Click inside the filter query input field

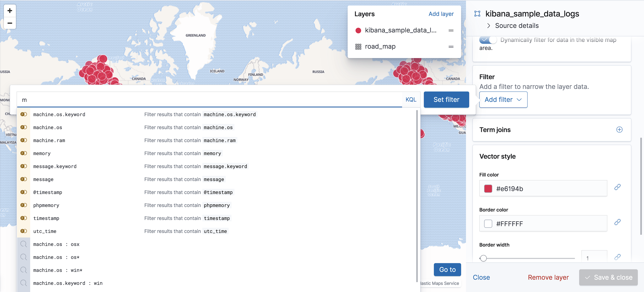tap(175, 99)
